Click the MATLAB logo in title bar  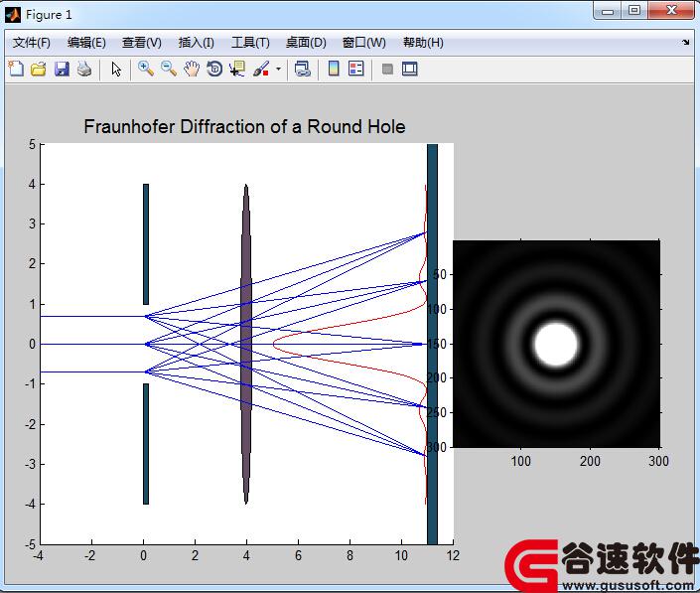[x=13, y=15]
